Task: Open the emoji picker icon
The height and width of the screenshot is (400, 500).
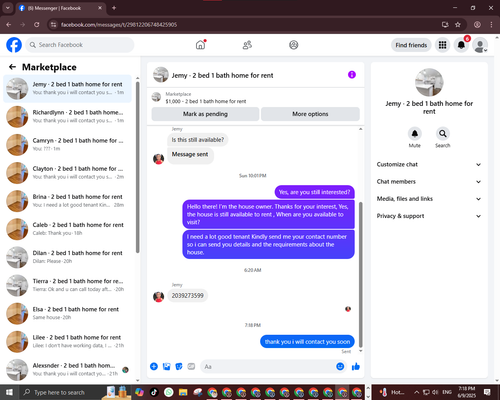Action: pos(340,367)
